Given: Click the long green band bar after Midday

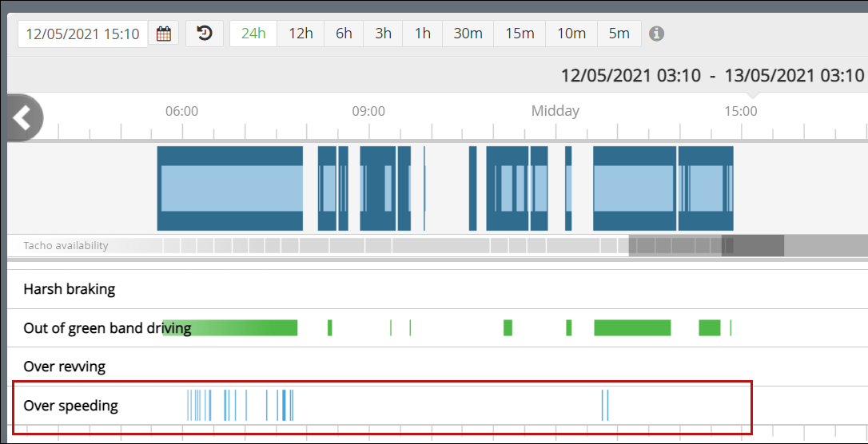Looking at the screenshot, I should pos(632,328).
